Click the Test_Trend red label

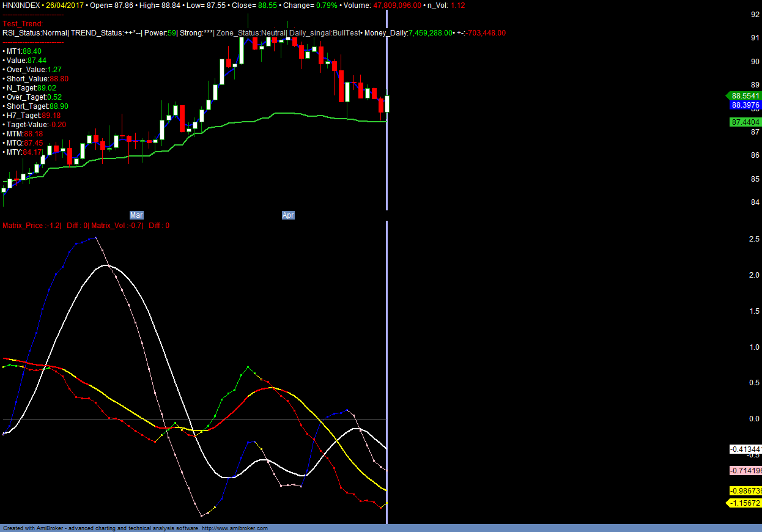pyautogui.click(x=23, y=24)
